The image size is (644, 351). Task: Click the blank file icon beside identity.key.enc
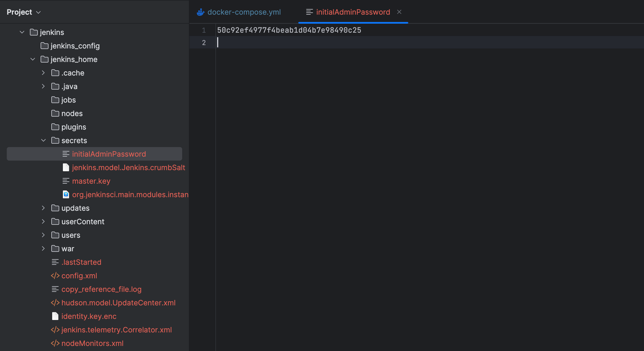tap(55, 316)
